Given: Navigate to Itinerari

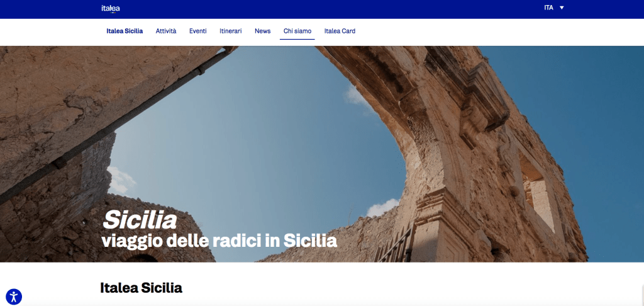Looking at the screenshot, I should [230, 31].
